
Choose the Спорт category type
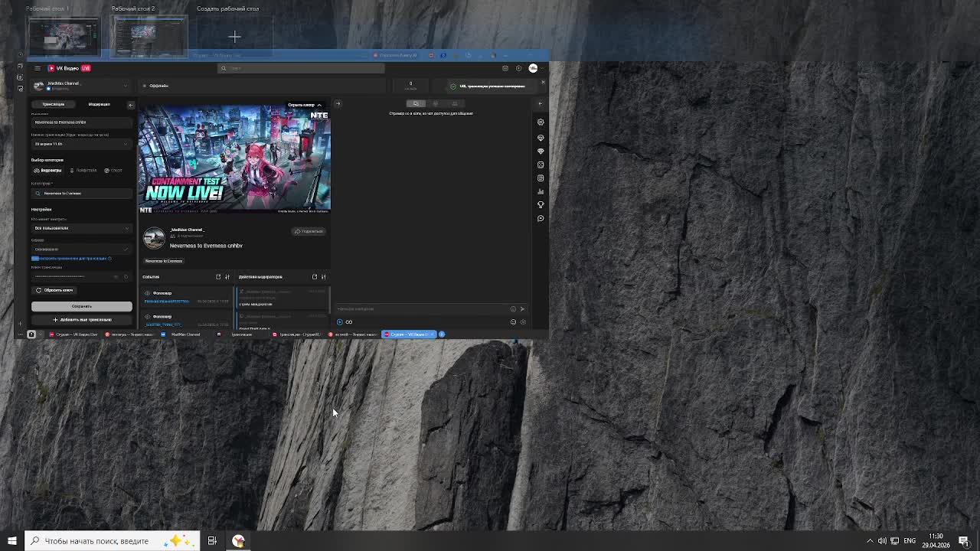pos(113,170)
